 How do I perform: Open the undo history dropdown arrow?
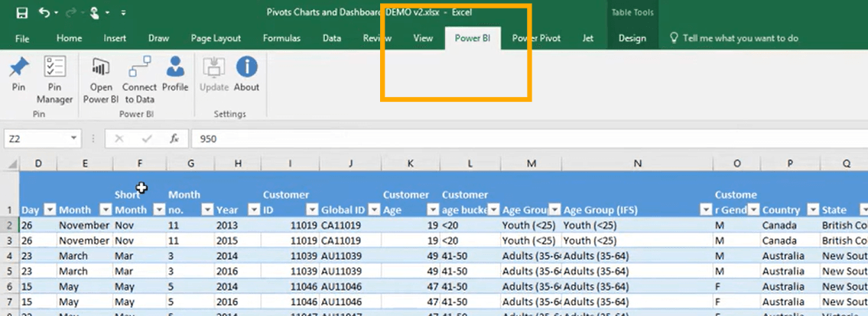[x=57, y=12]
